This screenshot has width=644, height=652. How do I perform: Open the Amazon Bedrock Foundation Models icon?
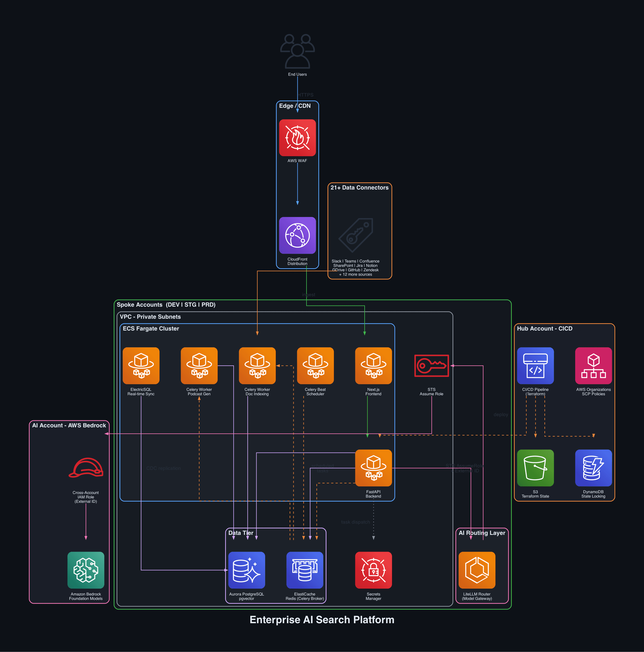(86, 570)
